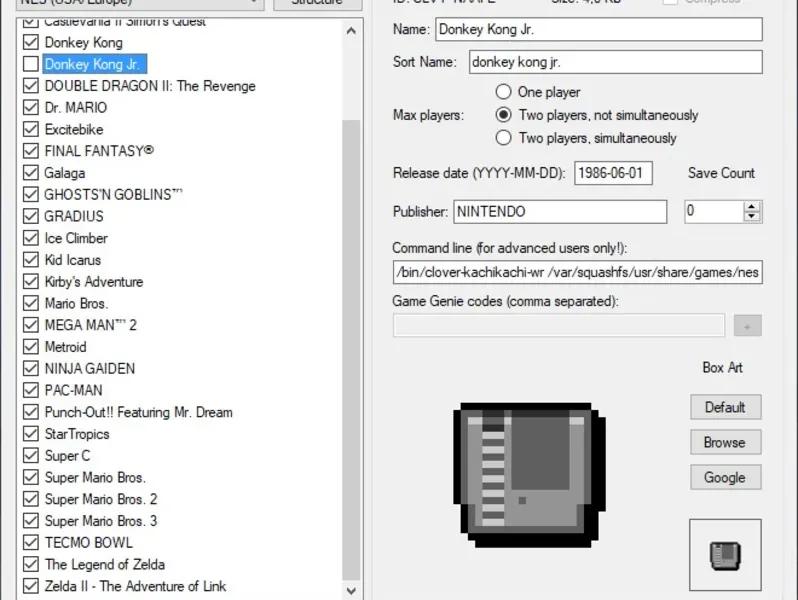Select Galaga game name in list
The height and width of the screenshot is (600, 798).
65,173
